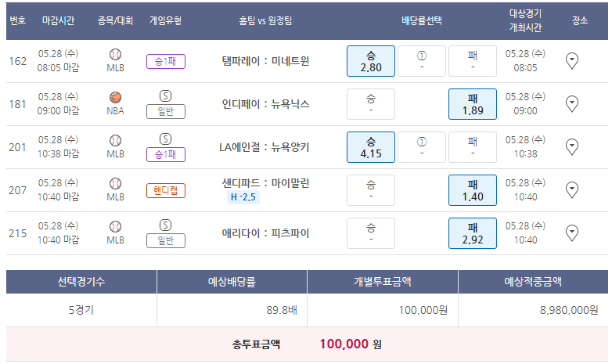Open venue location pin for match 207

click(572, 189)
